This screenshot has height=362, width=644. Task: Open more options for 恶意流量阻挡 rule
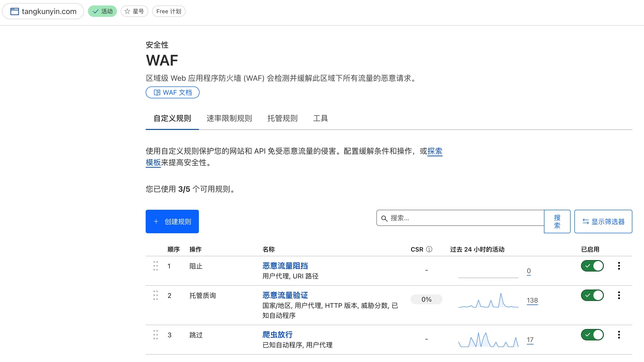(619, 266)
